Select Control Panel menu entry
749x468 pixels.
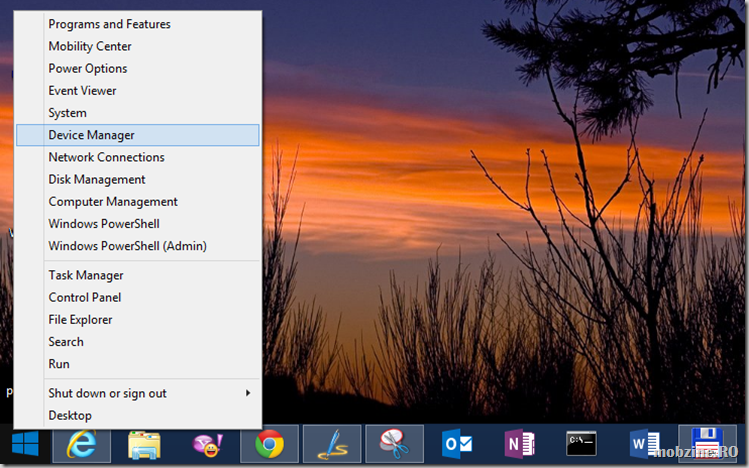pos(85,297)
